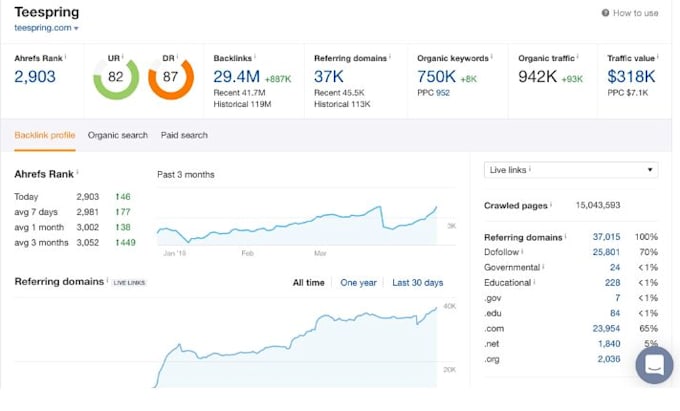Click the avg 7 days rank value 2,981

pyautogui.click(x=88, y=212)
